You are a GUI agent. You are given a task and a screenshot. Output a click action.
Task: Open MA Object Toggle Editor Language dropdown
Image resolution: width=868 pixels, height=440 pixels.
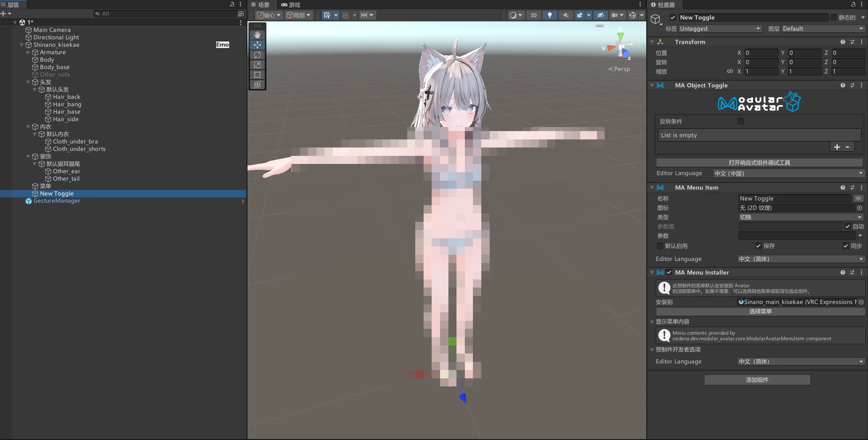coord(789,174)
